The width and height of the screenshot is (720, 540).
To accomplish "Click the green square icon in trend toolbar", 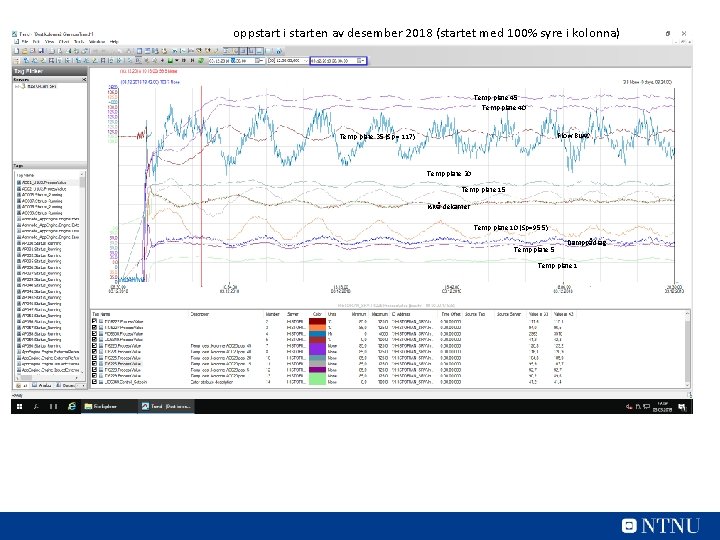I will pos(170,61).
